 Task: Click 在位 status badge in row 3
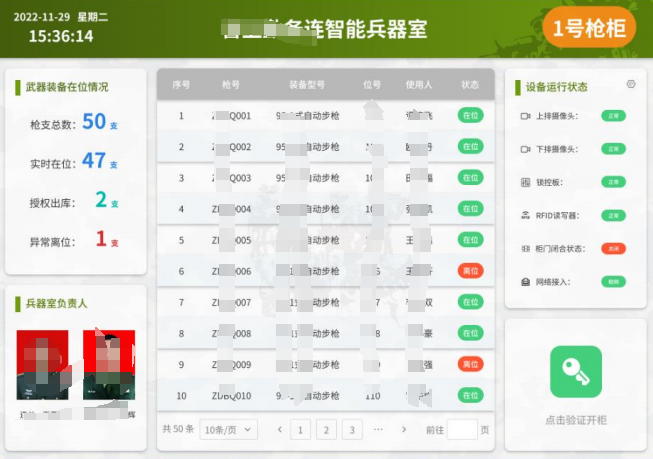point(471,178)
